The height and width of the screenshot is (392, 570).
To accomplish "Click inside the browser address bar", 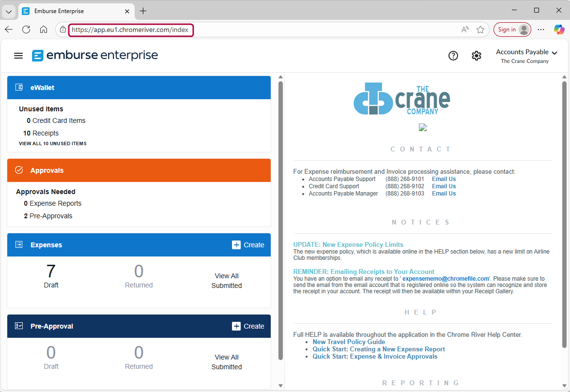I will (x=131, y=30).
